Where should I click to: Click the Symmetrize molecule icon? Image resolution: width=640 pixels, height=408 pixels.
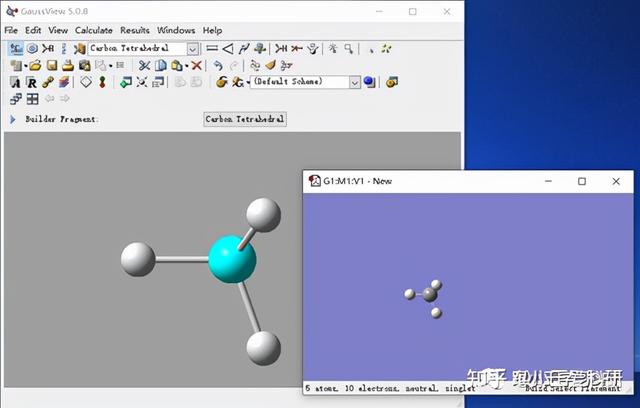[286, 65]
